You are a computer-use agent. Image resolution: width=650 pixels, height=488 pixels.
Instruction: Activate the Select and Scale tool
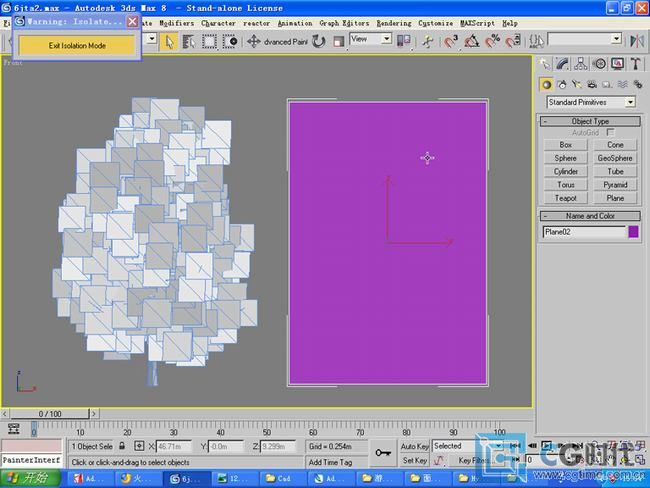[x=339, y=41]
